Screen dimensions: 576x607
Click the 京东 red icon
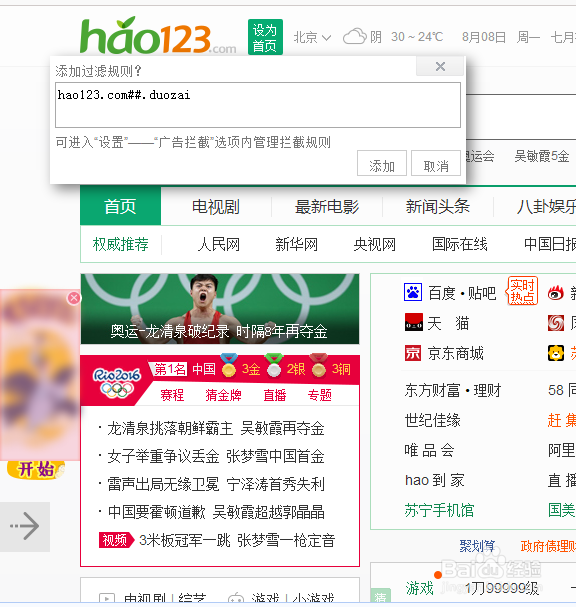[x=413, y=353]
